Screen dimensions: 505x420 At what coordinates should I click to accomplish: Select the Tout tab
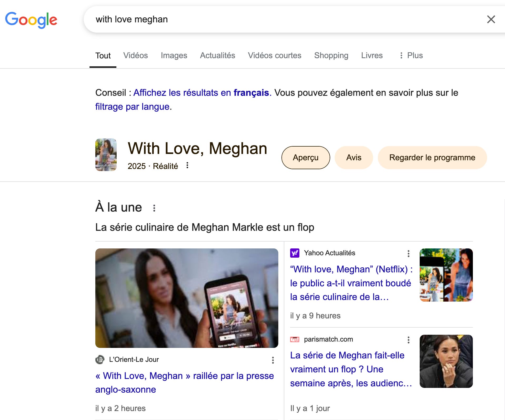click(103, 56)
